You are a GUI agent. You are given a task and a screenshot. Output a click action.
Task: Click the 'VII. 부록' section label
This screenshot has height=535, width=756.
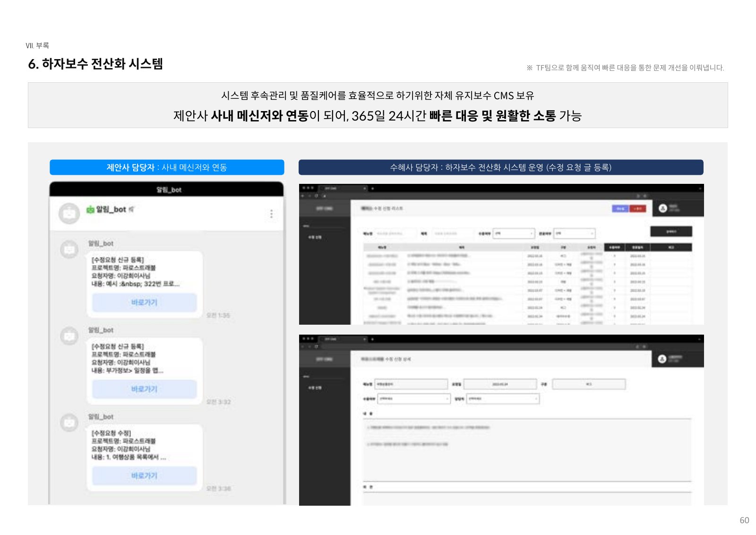pyautogui.click(x=37, y=45)
